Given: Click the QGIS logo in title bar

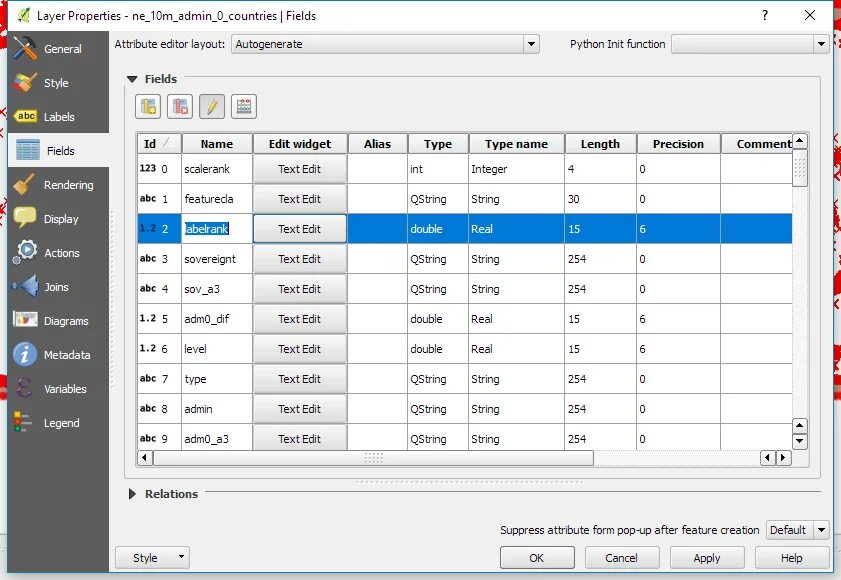Looking at the screenshot, I should pos(23,15).
